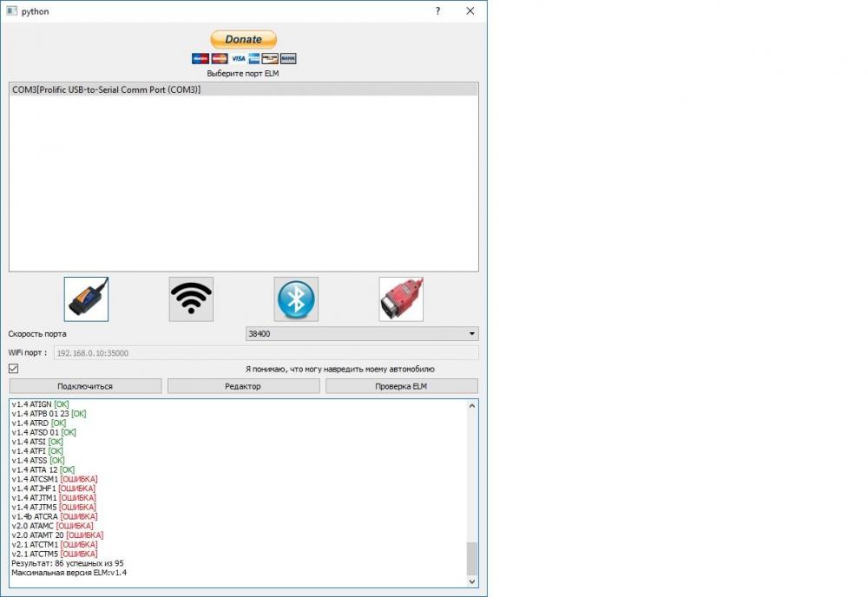Pick the red OBD adapter icon

(x=401, y=299)
